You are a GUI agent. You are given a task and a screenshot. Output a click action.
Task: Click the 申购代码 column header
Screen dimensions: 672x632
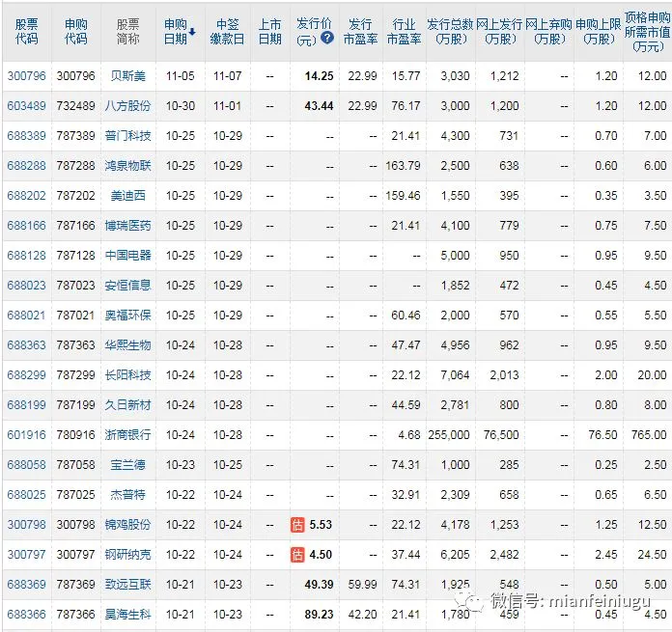76,32
